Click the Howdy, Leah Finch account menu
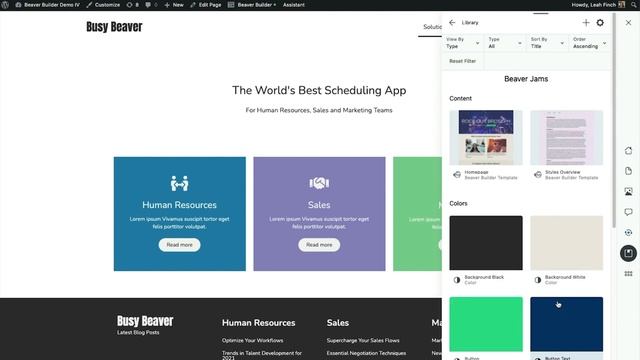 coord(598,5)
